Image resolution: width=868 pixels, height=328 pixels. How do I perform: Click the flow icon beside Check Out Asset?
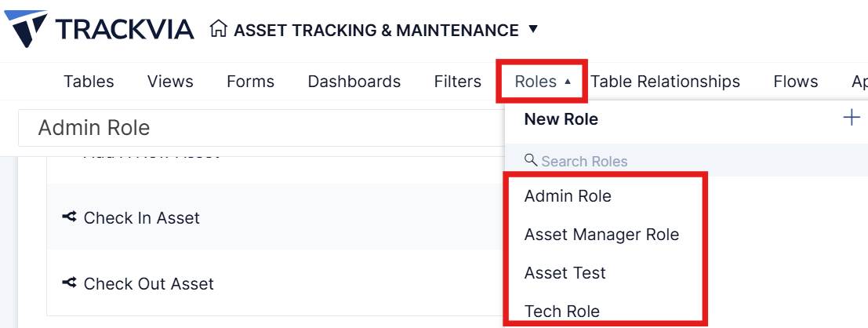point(69,283)
